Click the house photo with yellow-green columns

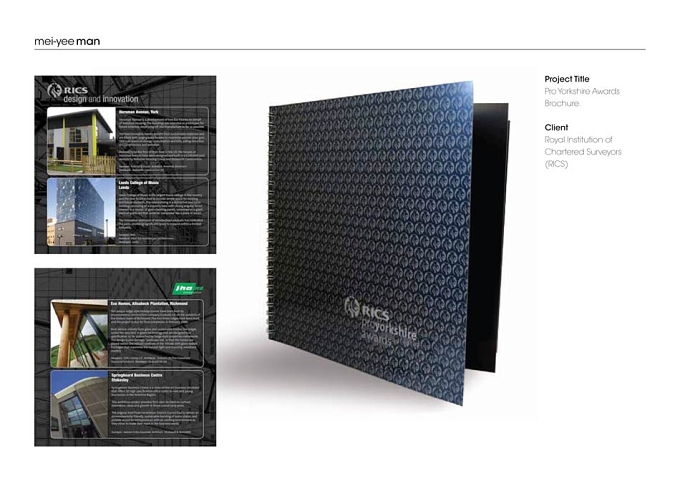[x=82, y=141]
